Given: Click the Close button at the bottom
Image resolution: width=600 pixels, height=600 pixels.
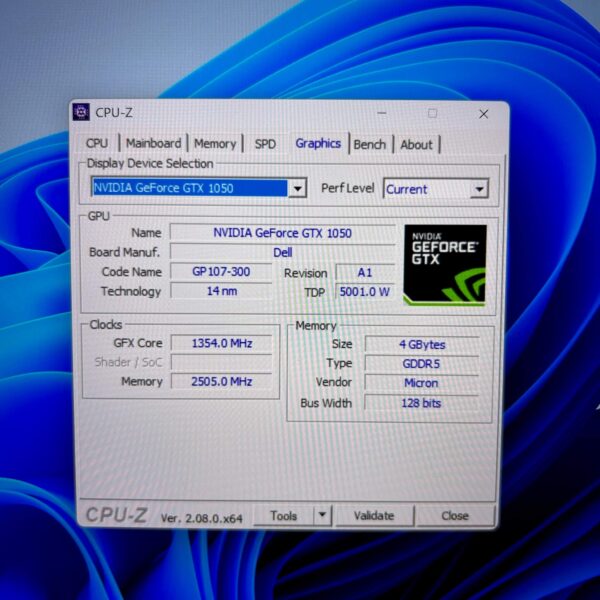Looking at the screenshot, I should [x=455, y=515].
